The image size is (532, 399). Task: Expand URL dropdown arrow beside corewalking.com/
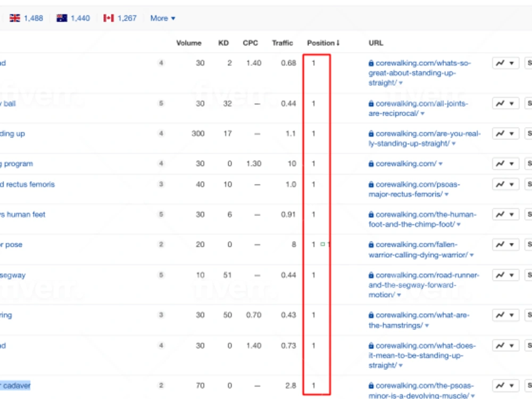pos(440,164)
